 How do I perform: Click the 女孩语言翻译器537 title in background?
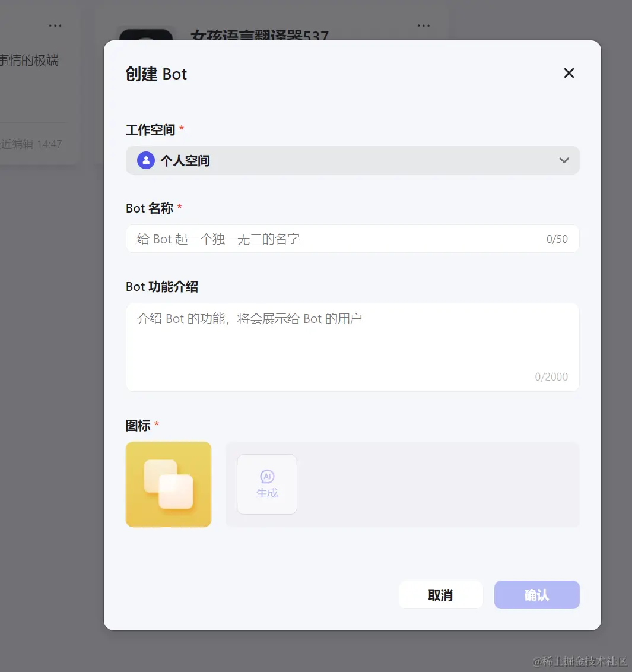point(259,35)
